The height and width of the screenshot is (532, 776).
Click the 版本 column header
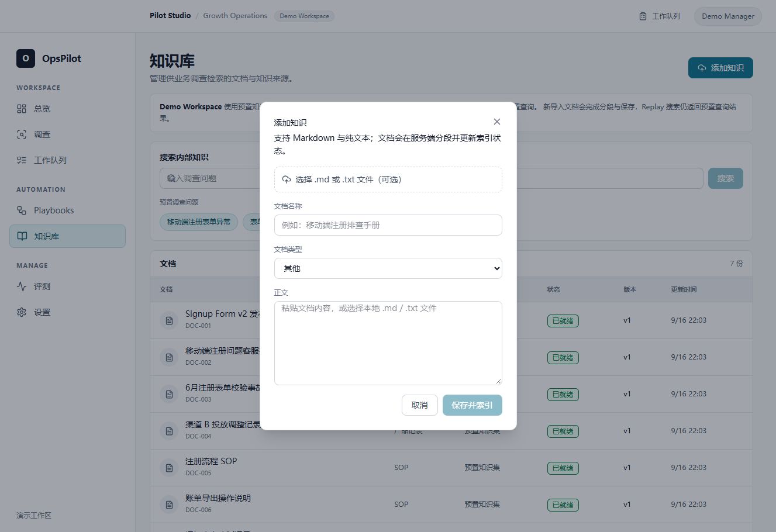630,289
